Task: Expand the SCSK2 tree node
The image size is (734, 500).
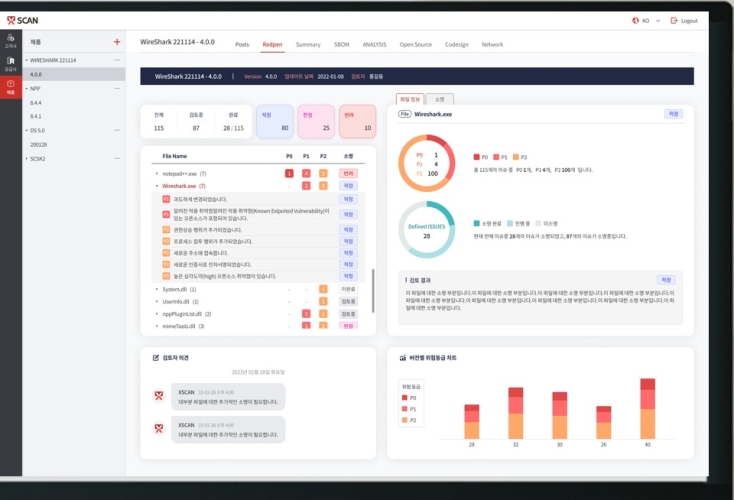Action: click(x=26, y=159)
